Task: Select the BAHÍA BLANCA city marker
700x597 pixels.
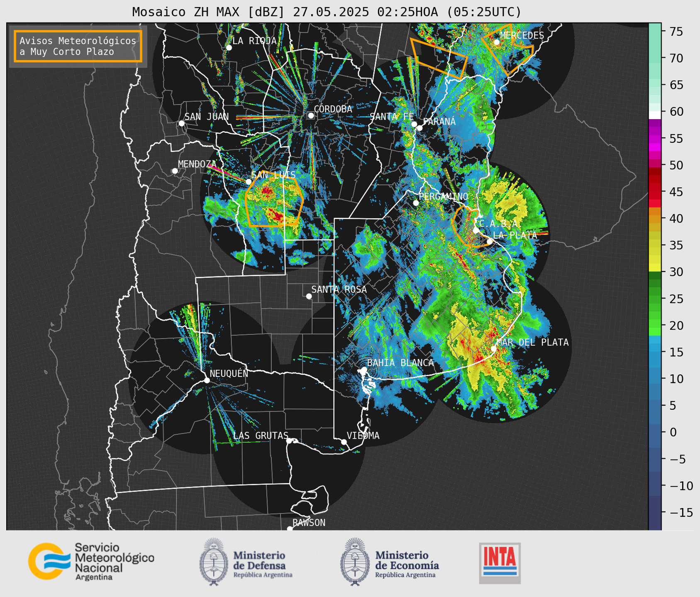Action: [364, 369]
